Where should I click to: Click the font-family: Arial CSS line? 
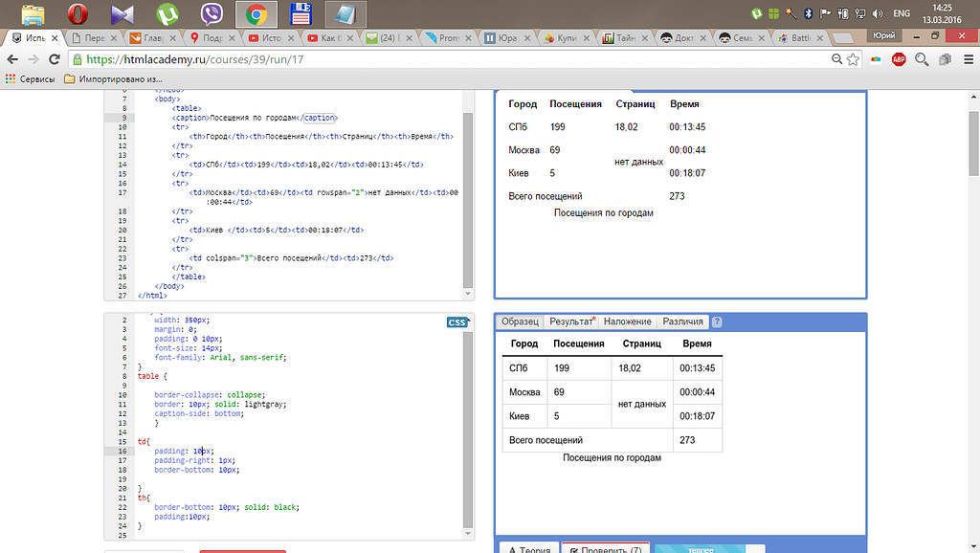coord(220,358)
